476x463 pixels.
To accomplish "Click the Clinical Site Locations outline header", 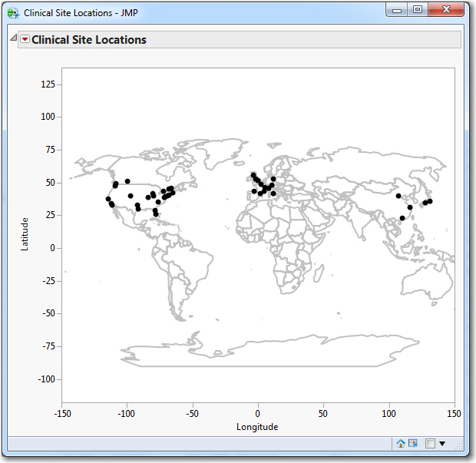I will point(240,39).
